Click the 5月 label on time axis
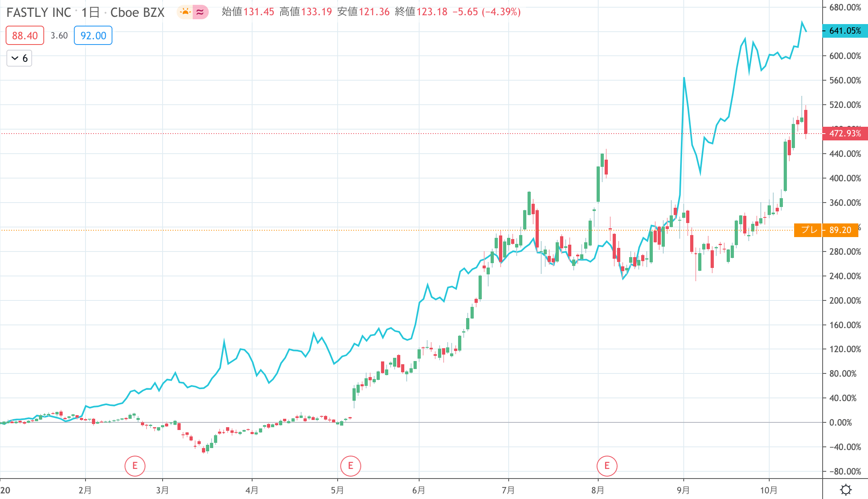This screenshot has width=868, height=499. tap(337, 490)
